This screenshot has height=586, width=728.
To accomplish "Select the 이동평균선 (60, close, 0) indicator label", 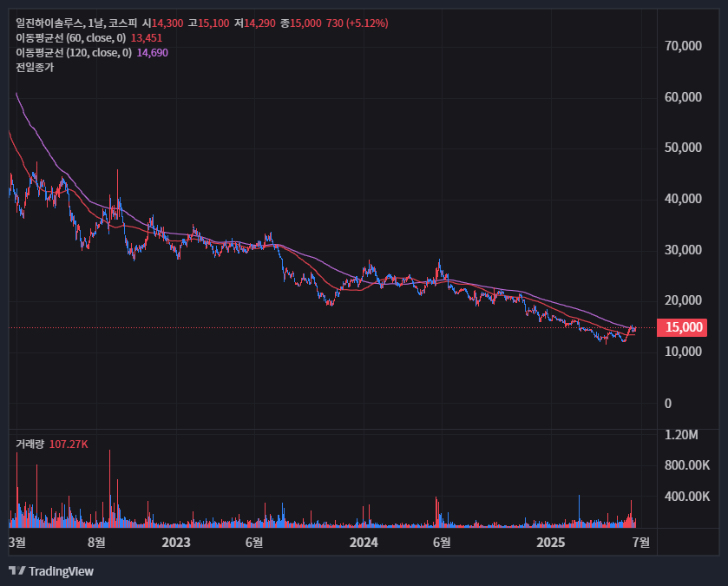I will coord(70,38).
